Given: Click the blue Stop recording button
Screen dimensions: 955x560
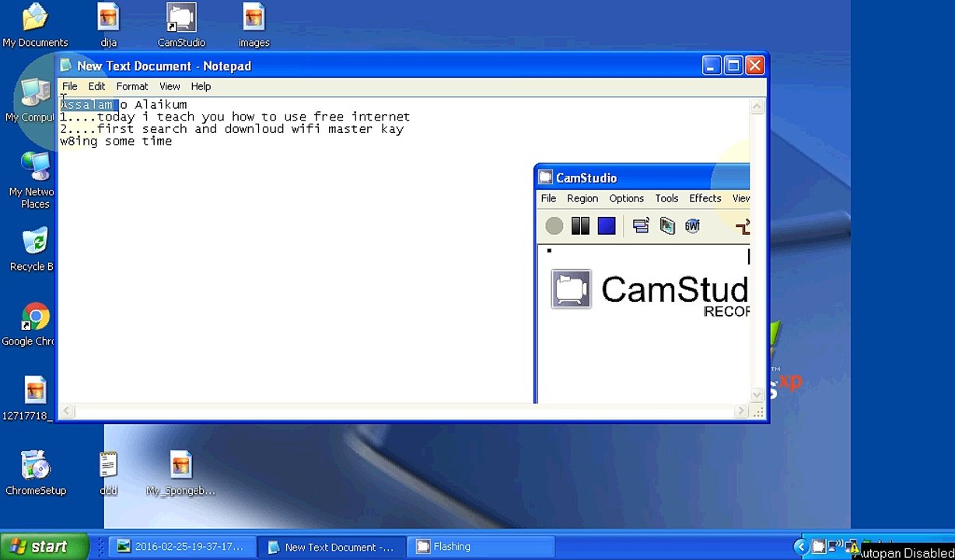Looking at the screenshot, I should click(607, 226).
